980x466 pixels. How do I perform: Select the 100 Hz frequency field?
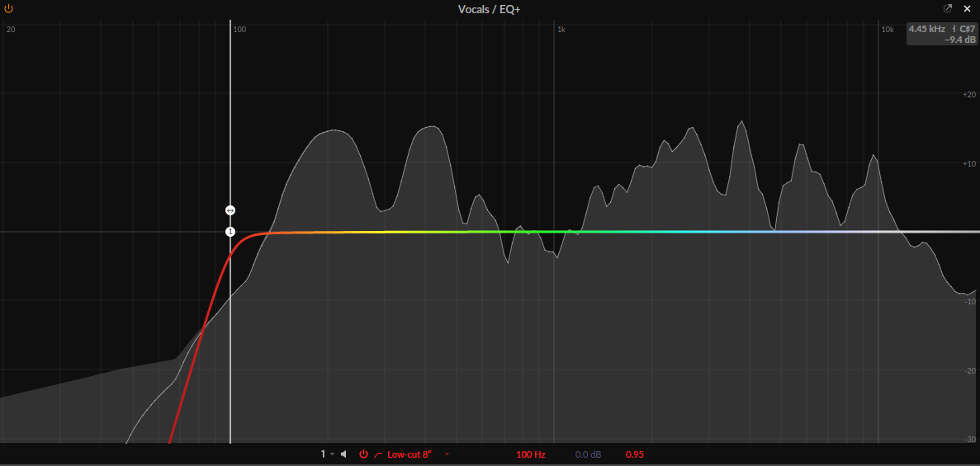531,454
